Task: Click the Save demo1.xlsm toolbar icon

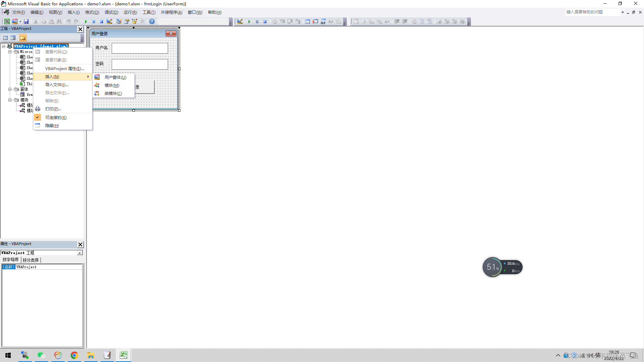Action: [x=26, y=21]
